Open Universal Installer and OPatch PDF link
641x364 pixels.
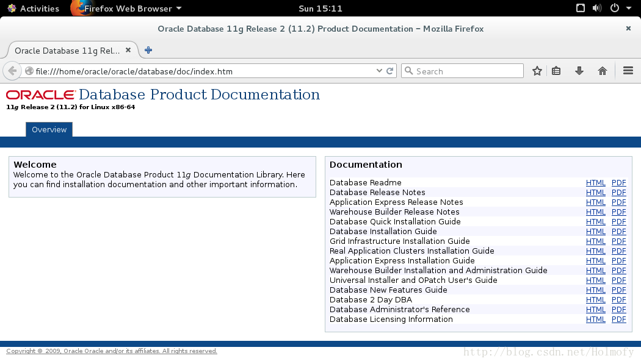(619, 280)
